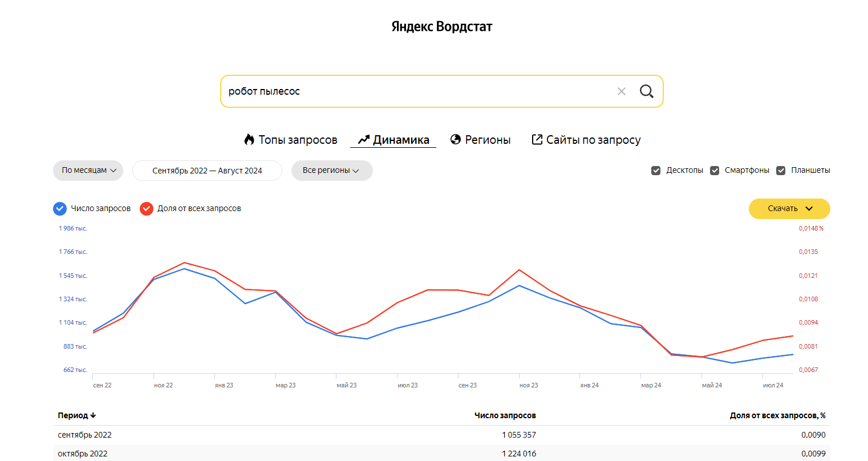868x461 pixels.
Task: Click the октябрь 2022 table row label
Action: pos(83,454)
